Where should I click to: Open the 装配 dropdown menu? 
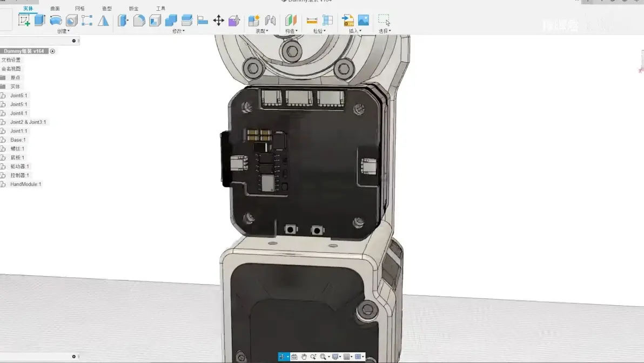(x=262, y=31)
